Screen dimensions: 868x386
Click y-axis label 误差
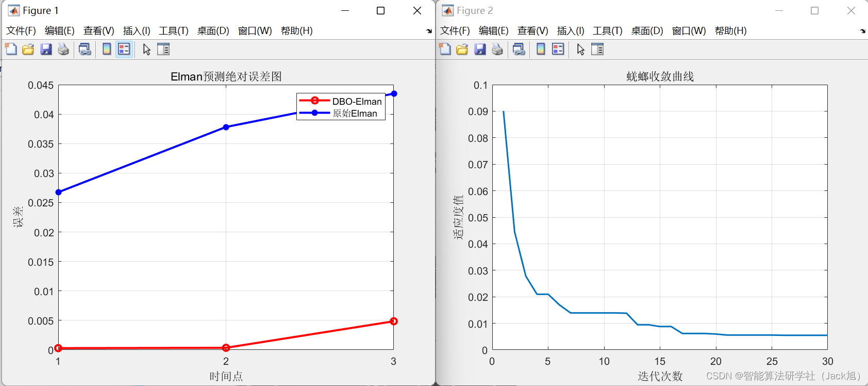[18, 217]
